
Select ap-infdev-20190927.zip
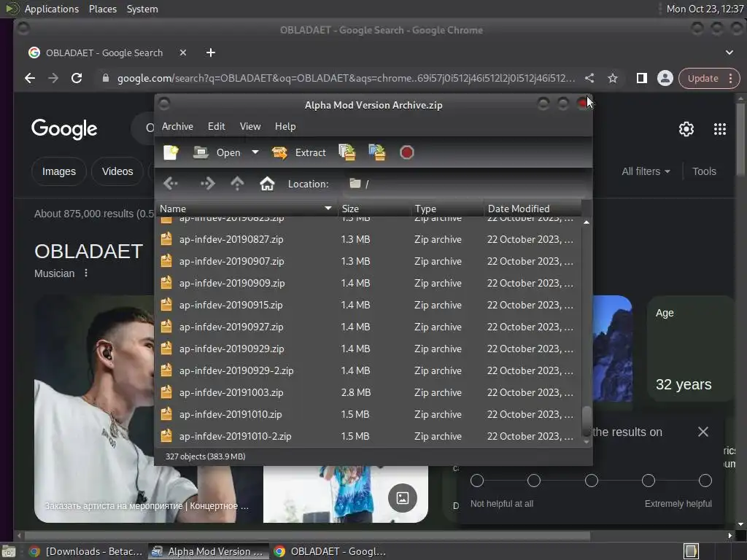point(368,327)
